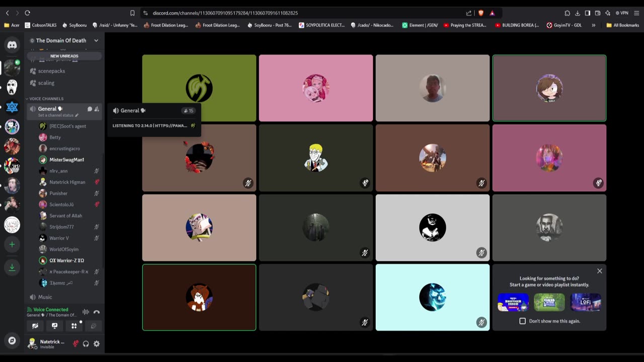Open User Settings gear

pos(97,344)
